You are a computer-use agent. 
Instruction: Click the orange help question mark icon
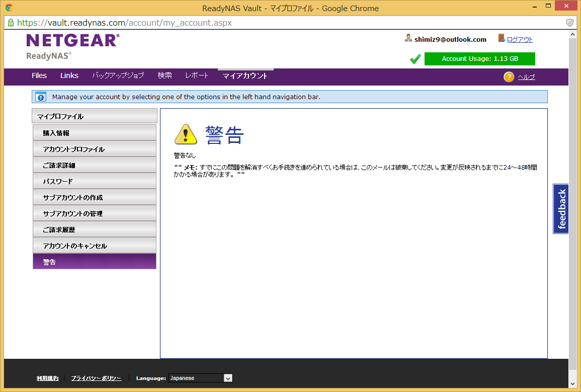(x=509, y=76)
